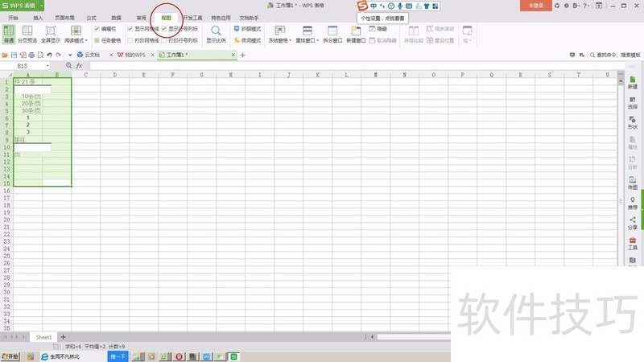
Task: Turn on 护眼模式 eye protection mode
Action: click(x=247, y=29)
